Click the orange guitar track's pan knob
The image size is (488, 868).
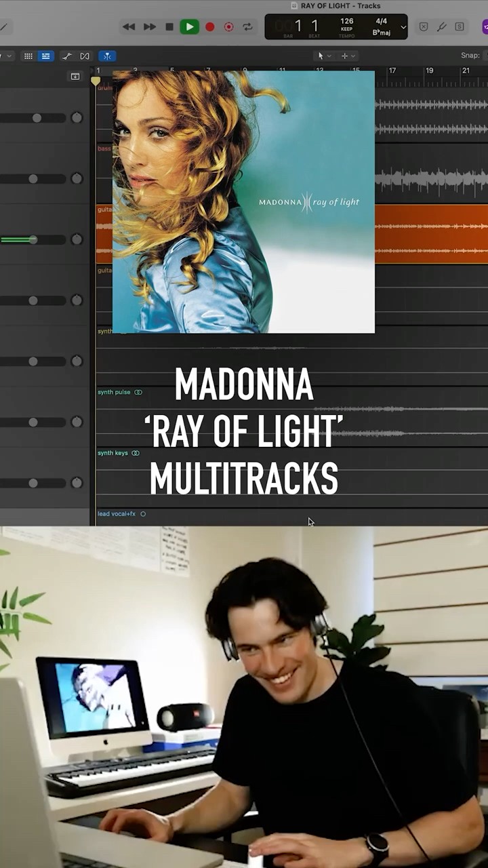pyautogui.click(x=77, y=239)
